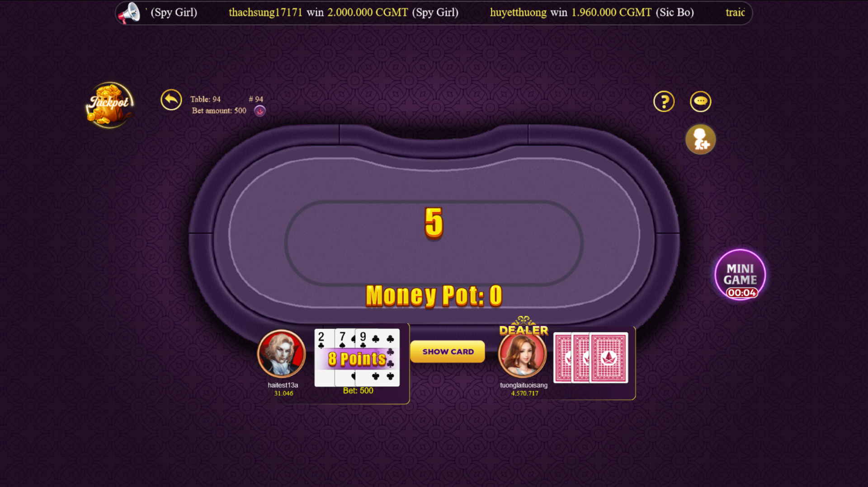868x487 pixels.
Task: Click the back arrow to leave table
Action: point(171,100)
